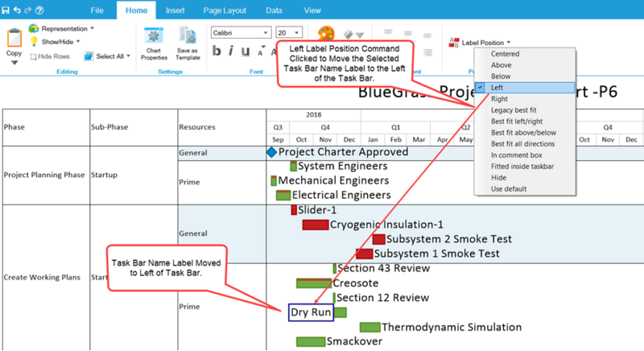Image resolution: width=644 pixels, height=351 pixels.
Task: Toggle italic font formatting
Action: [x=231, y=52]
